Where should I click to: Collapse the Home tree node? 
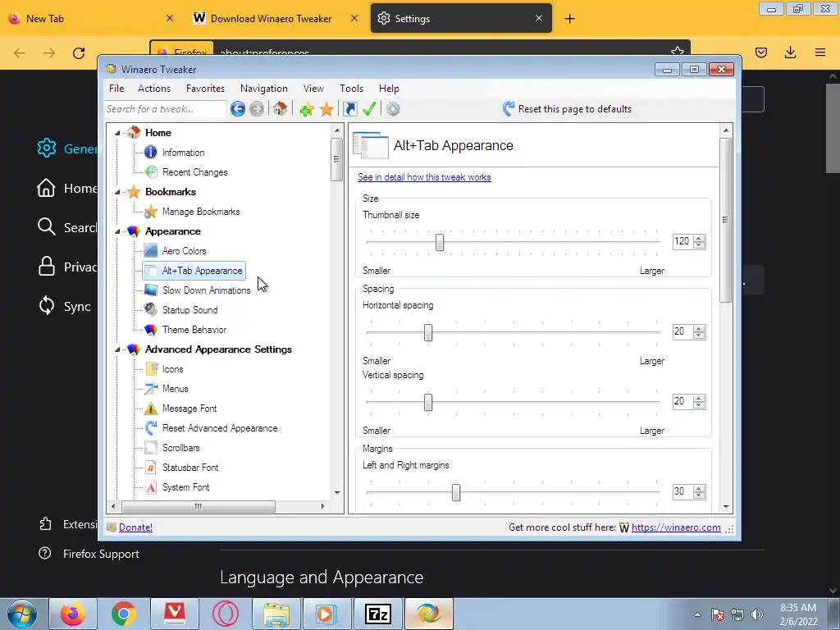pyautogui.click(x=117, y=133)
